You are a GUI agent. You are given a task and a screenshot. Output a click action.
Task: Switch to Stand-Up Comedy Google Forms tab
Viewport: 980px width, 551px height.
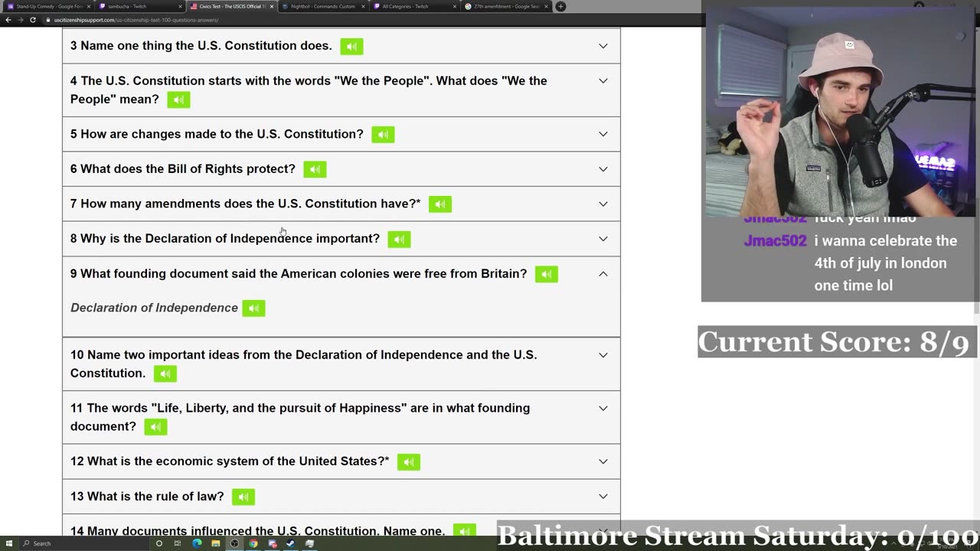click(47, 6)
